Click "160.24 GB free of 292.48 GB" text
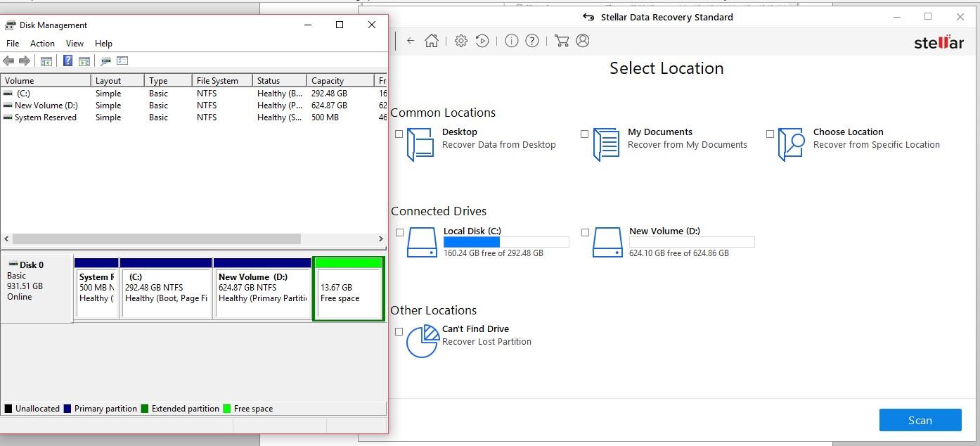This screenshot has width=980, height=446. [x=493, y=253]
